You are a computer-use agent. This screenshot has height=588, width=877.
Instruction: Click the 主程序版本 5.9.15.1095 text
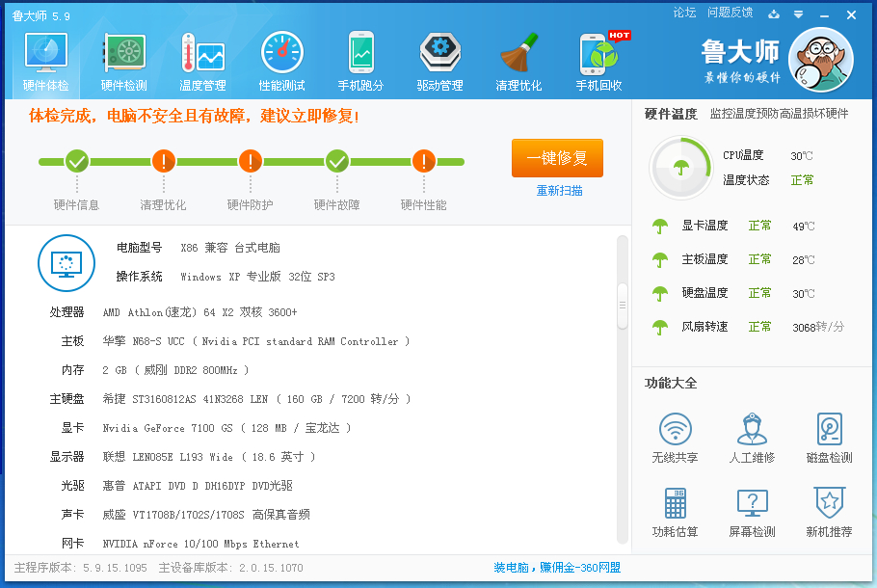pos(81,568)
